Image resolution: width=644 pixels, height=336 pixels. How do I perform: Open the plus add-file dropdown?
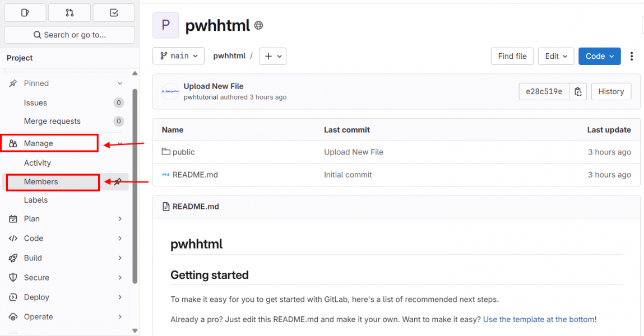(x=273, y=56)
